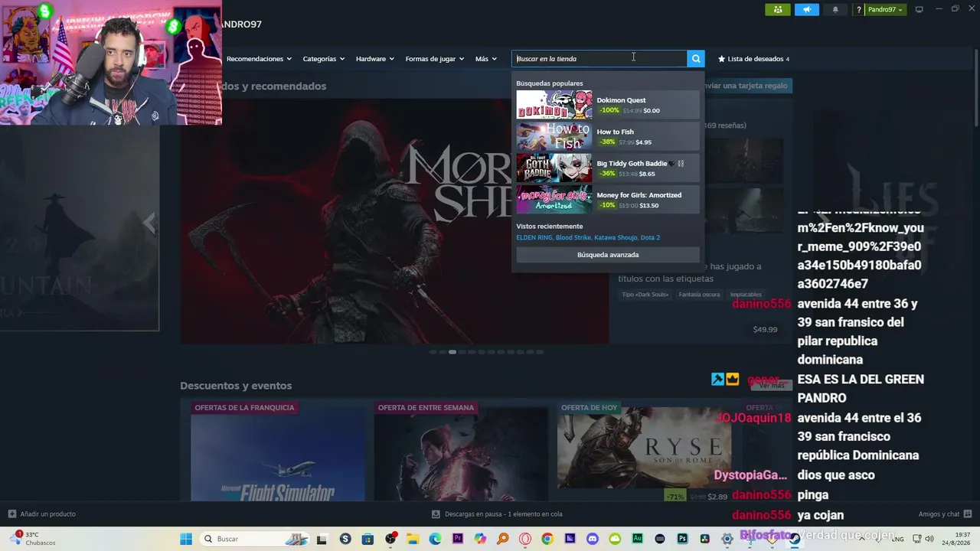980x551 pixels.
Task: Open the Windows Start menu
Action: click(x=186, y=539)
